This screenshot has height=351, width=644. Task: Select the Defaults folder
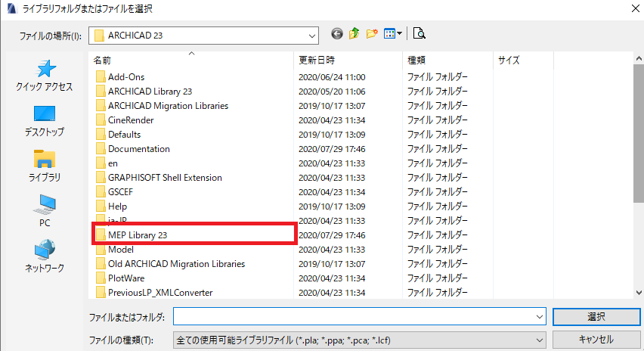tap(124, 135)
